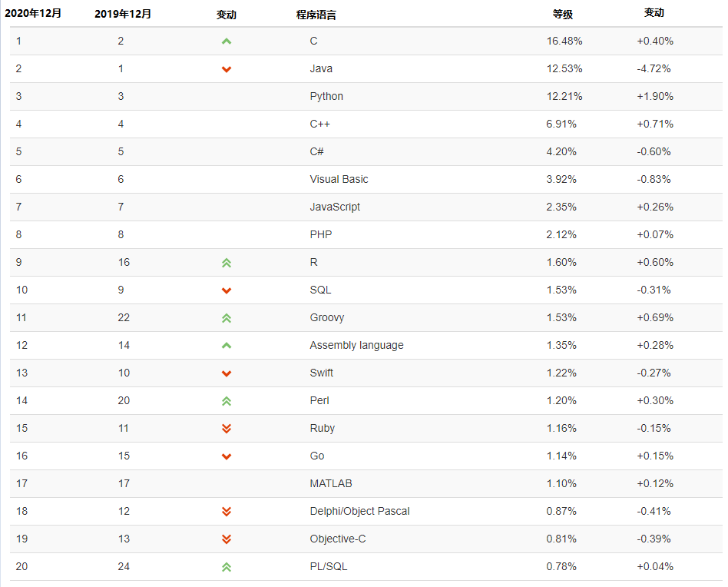Click the MATLAB rating 1.10%
Image resolution: width=728 pixels, height=587 pixels.
[x=561, y=483]
